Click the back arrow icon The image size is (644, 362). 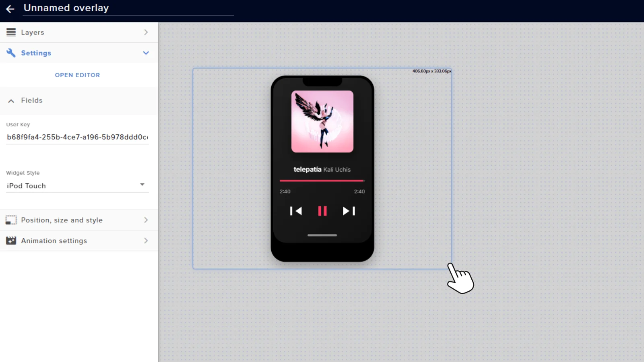point(10,9)
